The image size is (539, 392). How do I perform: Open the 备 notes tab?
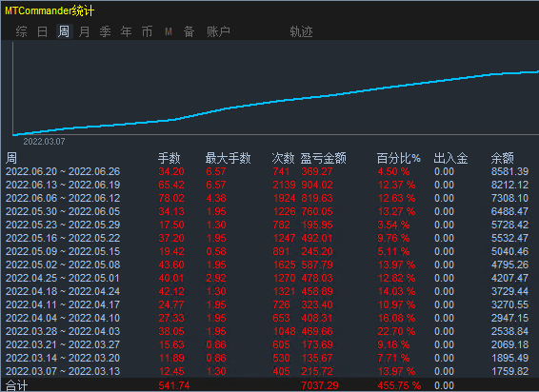click(x=190, y=31)
